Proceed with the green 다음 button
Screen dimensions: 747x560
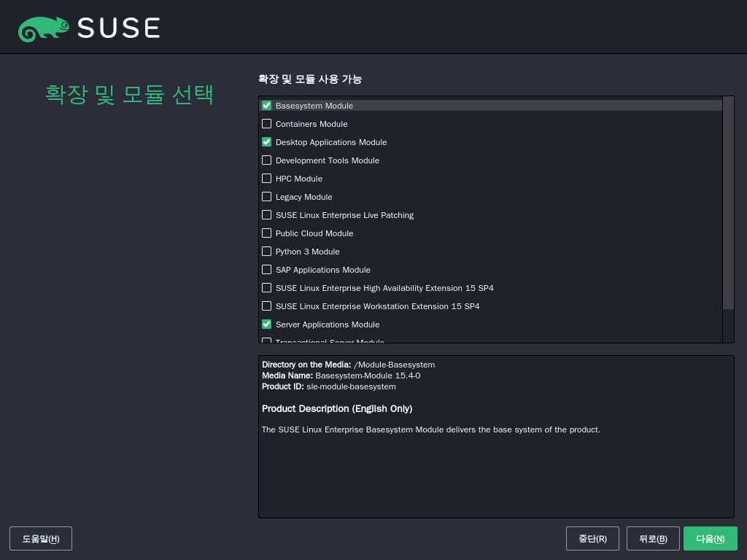(x=710, y=539)
